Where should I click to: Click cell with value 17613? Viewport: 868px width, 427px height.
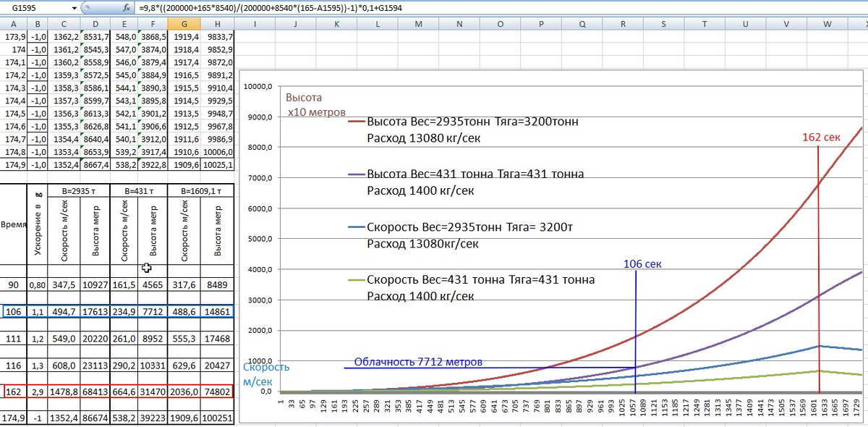(96, 312)
